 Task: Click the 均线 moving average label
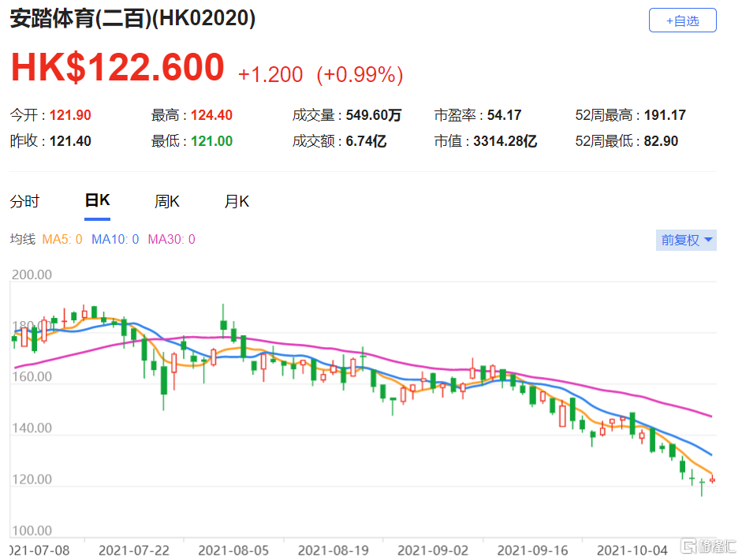[x=23, y=239]
